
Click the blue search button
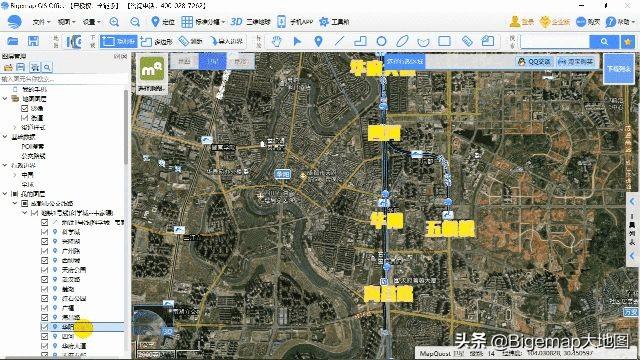click(604, 41)
